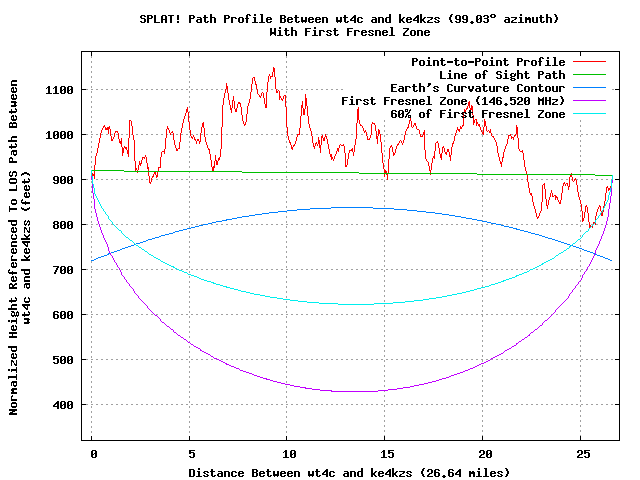640x480 pixels.
Task: Click the x-axis tick label 25
Action: (x=583, y=454)
